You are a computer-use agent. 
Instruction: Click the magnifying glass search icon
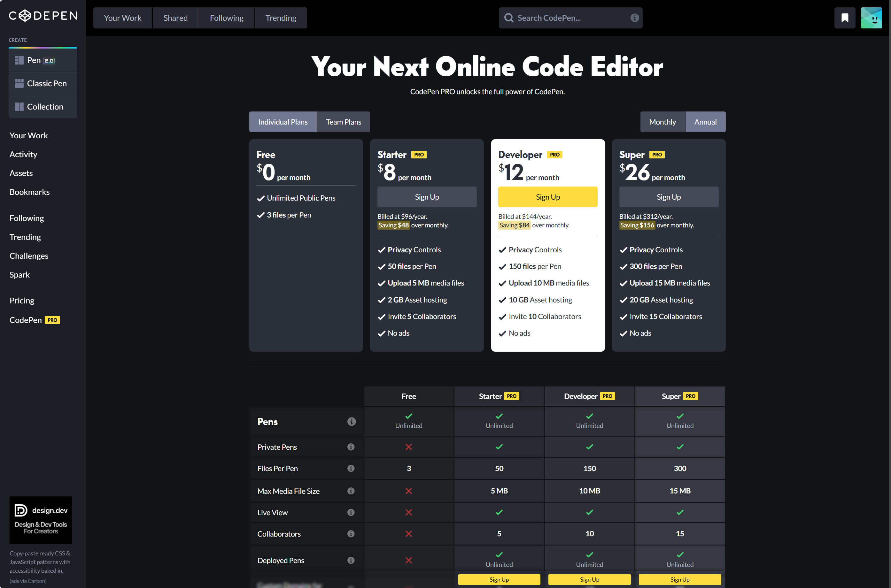509,18
